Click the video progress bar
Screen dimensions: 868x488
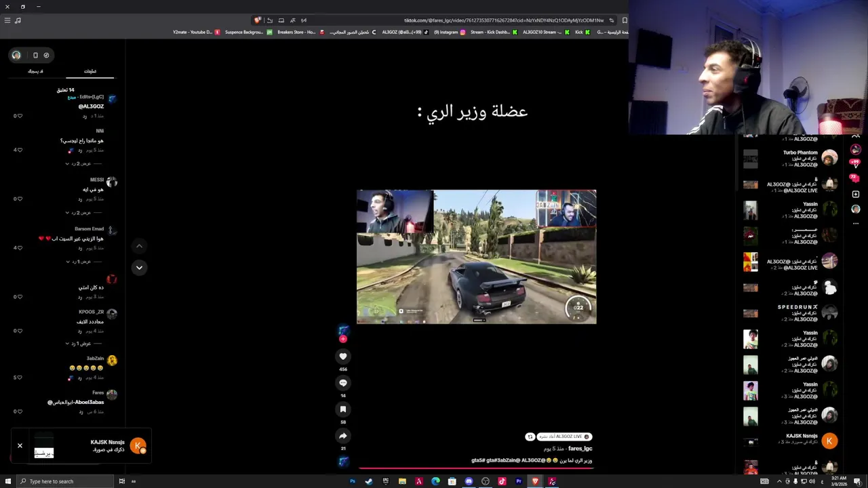tap(476, 468)
